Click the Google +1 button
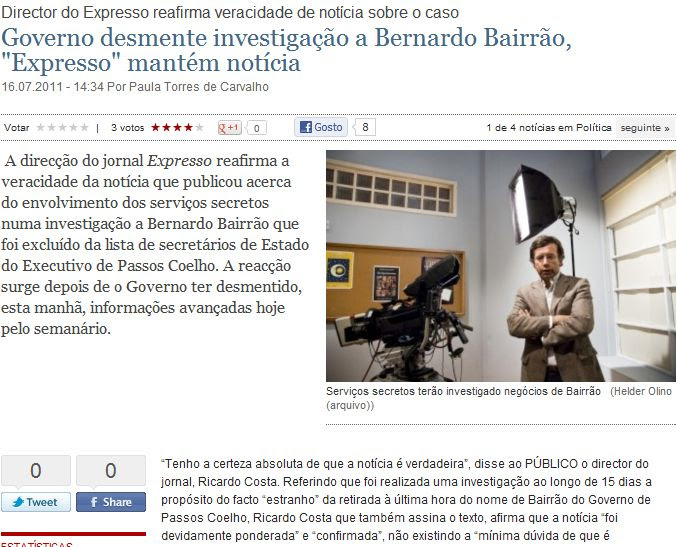The image size is (677, 547). click(230, 128)
